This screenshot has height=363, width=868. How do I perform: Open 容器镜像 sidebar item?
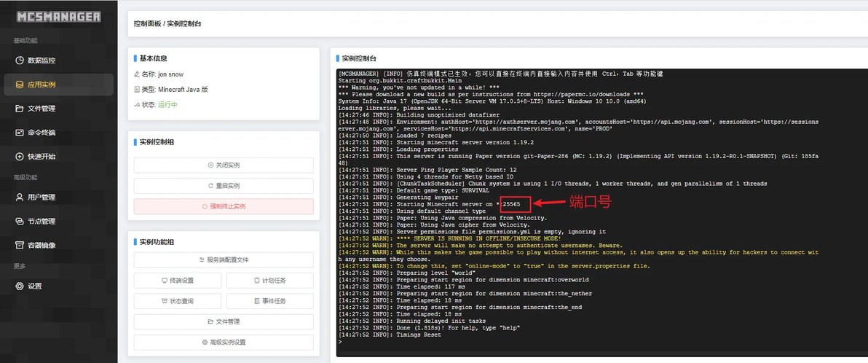point(58,245)
